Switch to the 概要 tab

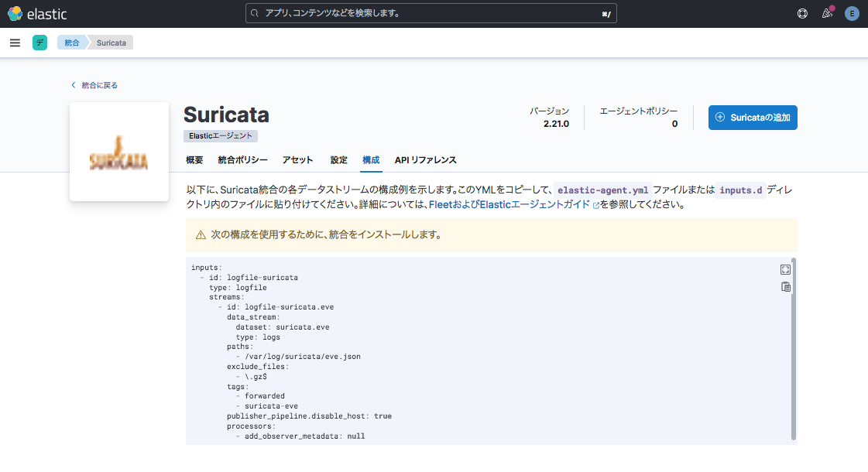194,160
